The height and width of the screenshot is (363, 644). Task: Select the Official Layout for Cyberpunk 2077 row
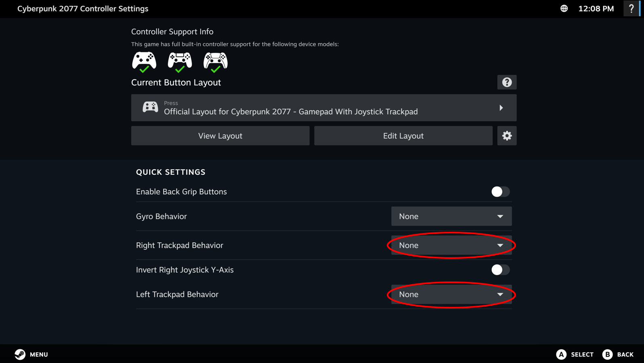click(x=324, y=108)
